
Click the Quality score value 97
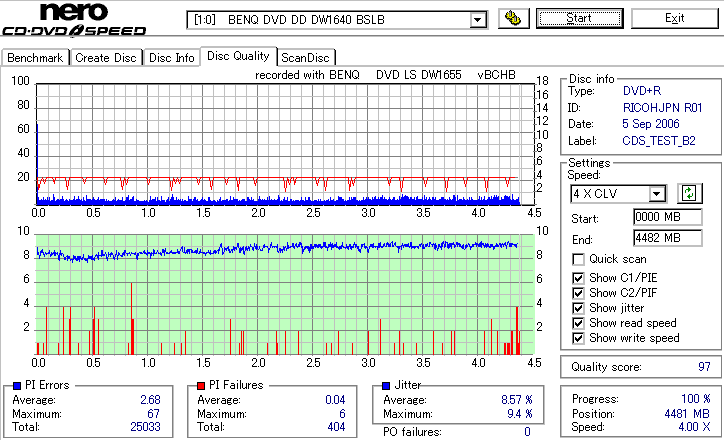point(704,367)
